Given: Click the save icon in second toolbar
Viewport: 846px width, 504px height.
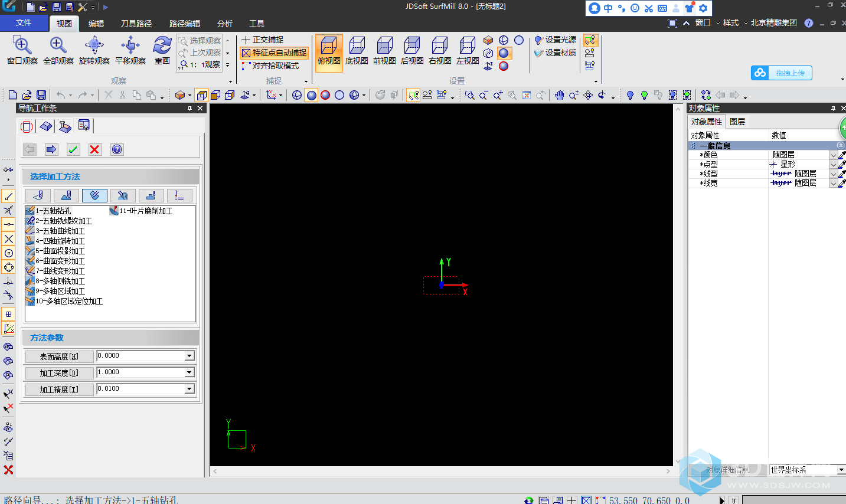Looking at the screenshot, I should pos(41,95).
